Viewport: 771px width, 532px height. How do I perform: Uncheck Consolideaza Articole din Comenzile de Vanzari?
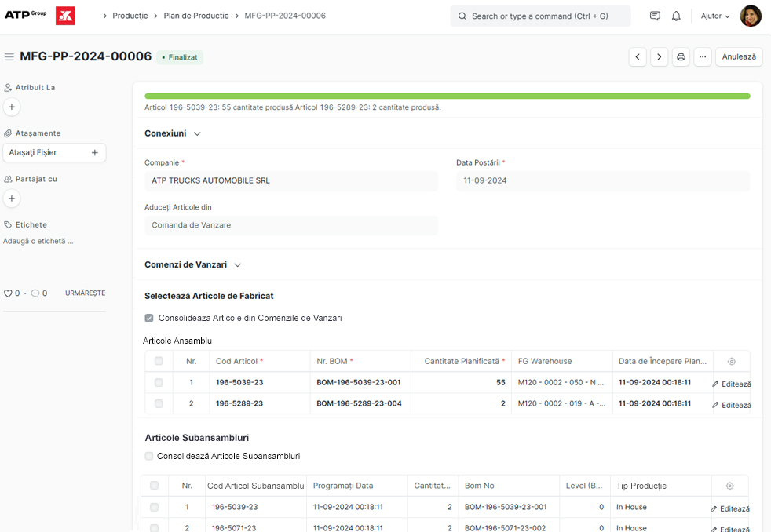148,318
